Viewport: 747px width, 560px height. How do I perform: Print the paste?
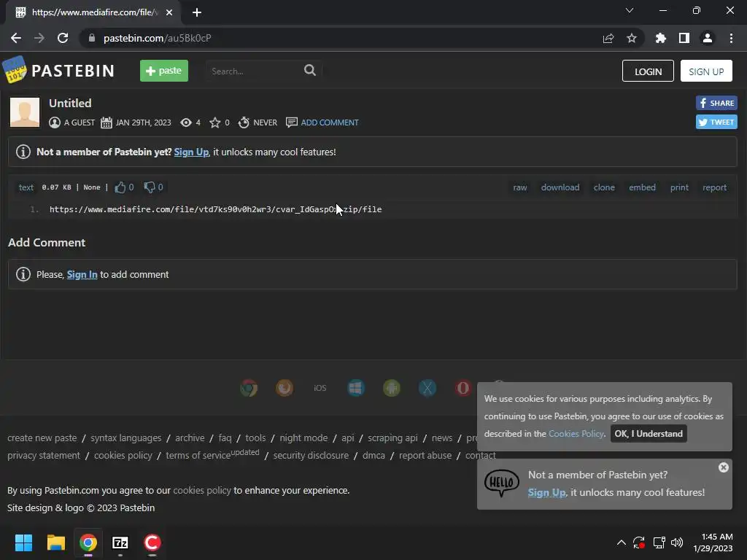point(679,187)
